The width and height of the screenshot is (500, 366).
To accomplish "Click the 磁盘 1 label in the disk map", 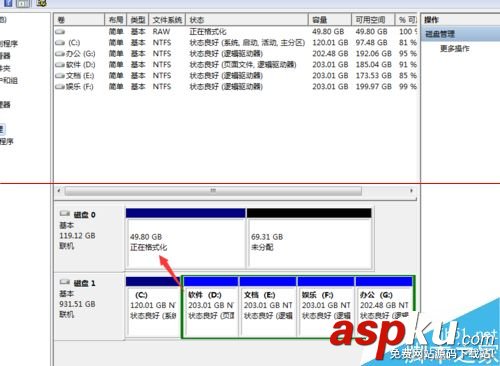I will tap(84, 283).
